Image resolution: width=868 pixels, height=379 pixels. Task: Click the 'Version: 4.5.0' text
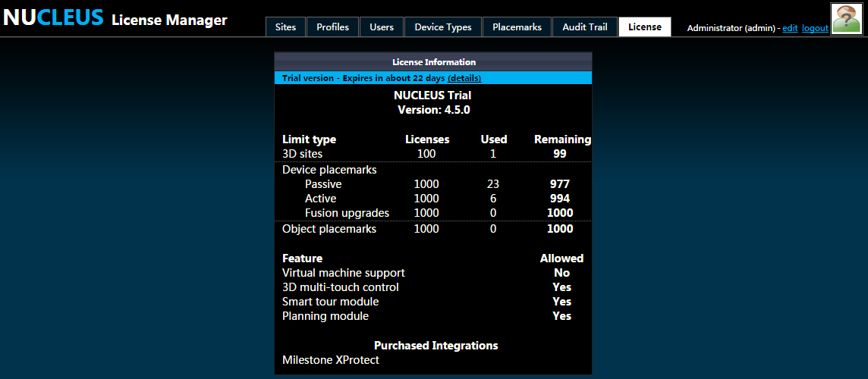[x=434, y=110]
